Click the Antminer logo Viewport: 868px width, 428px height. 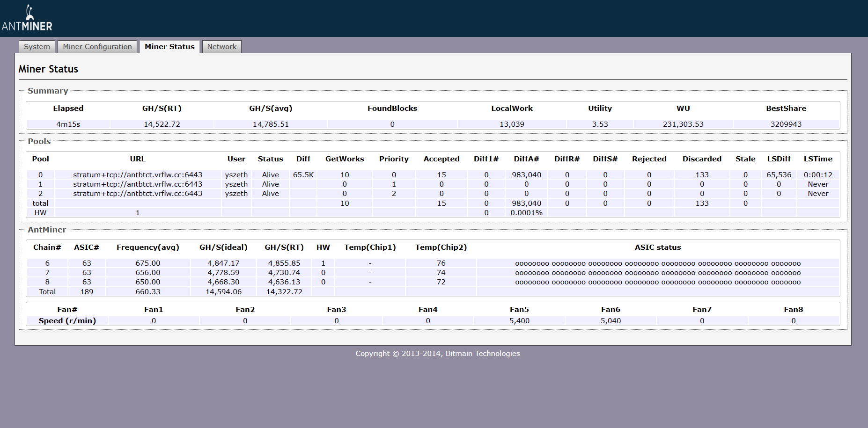27,18
